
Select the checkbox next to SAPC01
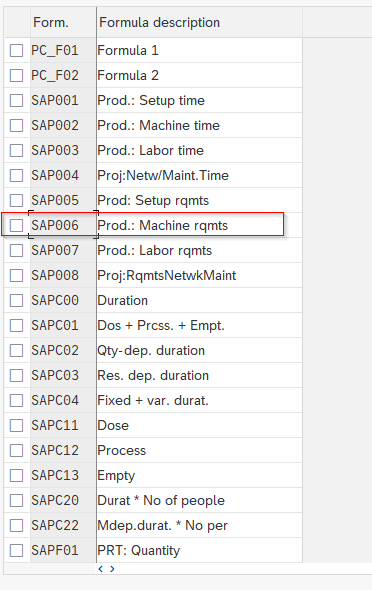(x=16, y=325)
